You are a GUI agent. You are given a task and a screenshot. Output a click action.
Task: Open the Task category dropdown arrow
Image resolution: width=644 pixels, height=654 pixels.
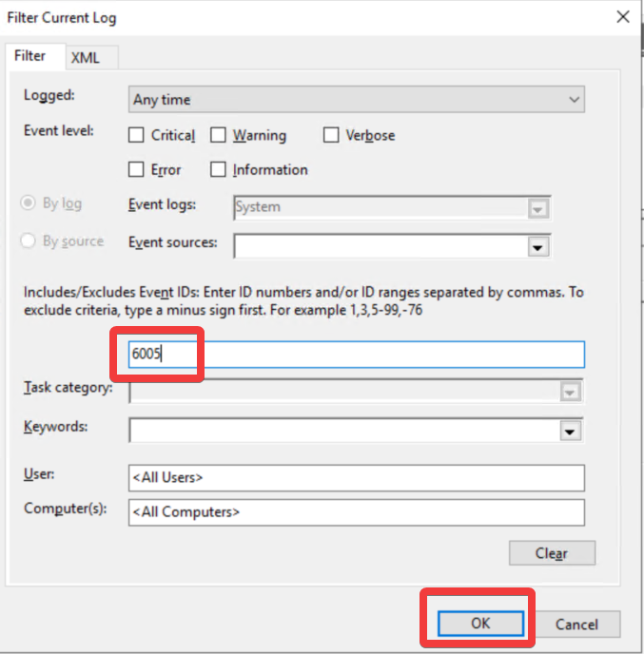[570, 391]
